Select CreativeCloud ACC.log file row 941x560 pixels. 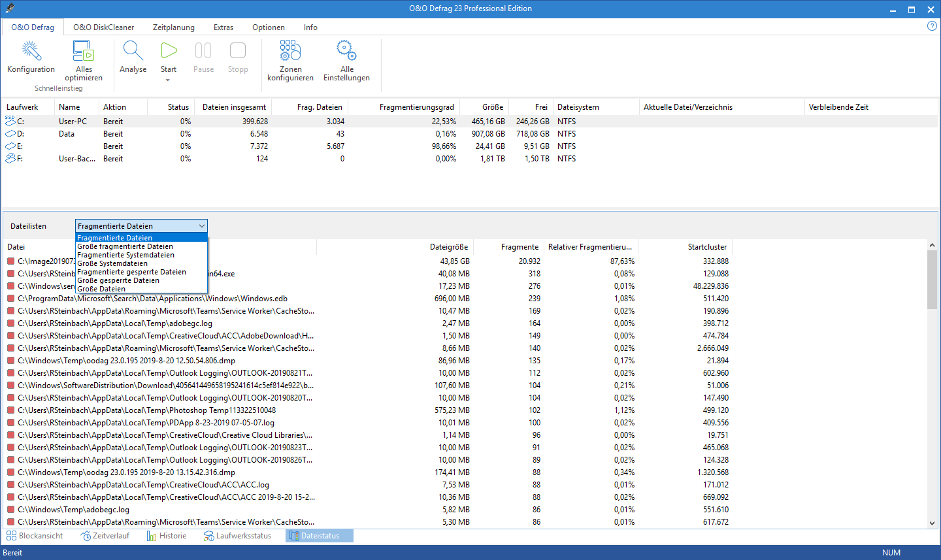(367, 485)
